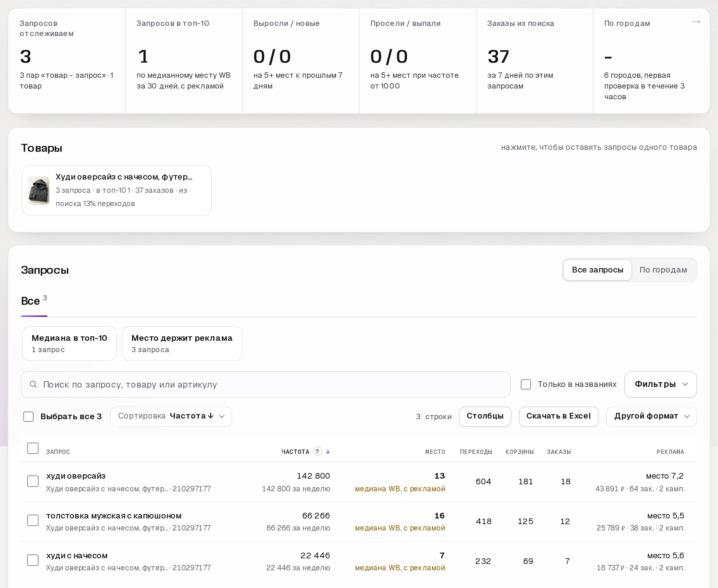The image size is (718, 588).
Task: Filter by Место держит реклама chip
Action: [x=182, y=343]
